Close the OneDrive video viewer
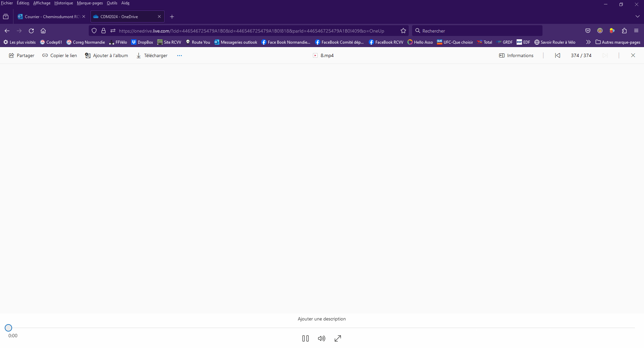644x348 pixels. [x=633, y=55]
